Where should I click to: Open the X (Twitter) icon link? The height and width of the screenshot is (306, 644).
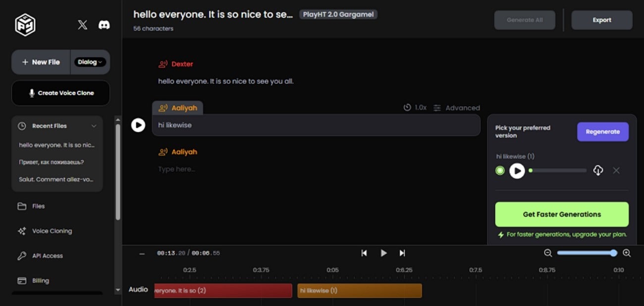click(x=83, y=25)
